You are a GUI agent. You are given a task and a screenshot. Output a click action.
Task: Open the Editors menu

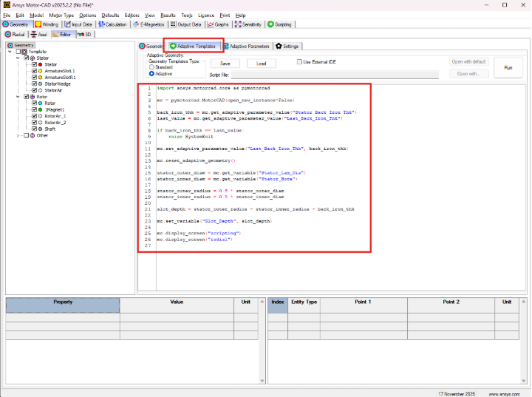(132, 16)
